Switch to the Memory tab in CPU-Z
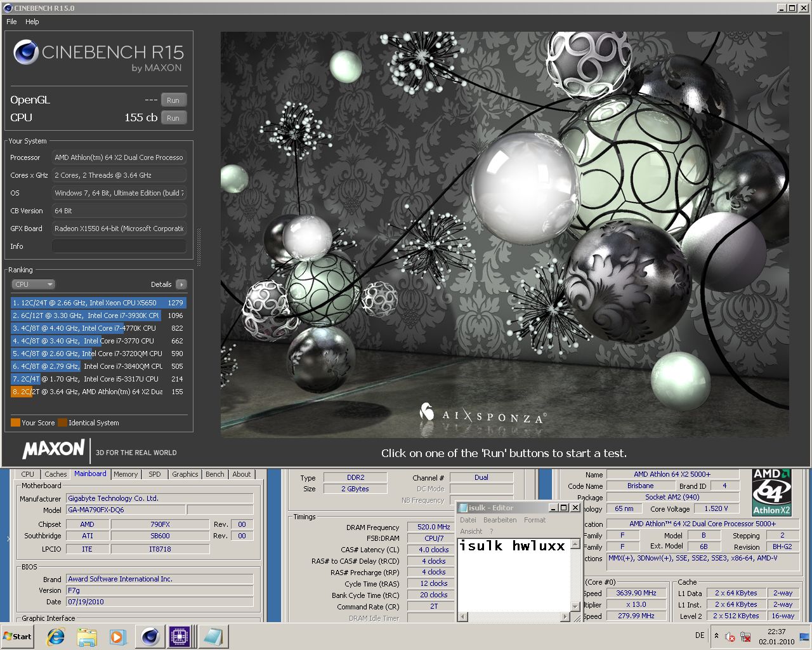The height and width of the screenshot is (650, 812). click(126, 474)
